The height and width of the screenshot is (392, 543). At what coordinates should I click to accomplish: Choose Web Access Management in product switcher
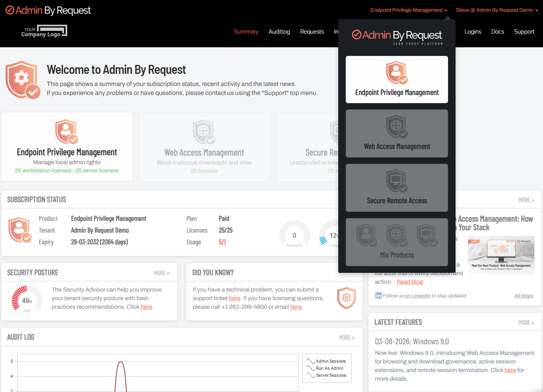(397, 134)
